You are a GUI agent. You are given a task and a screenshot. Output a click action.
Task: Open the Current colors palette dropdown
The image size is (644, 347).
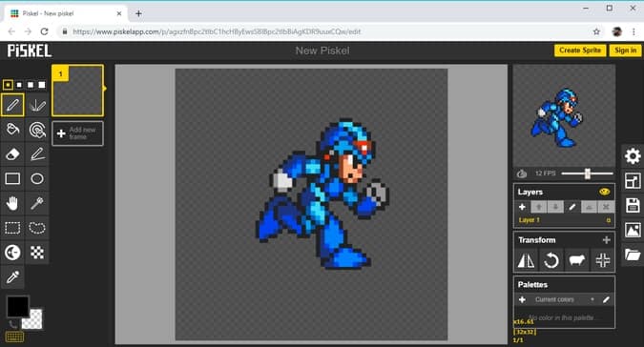564,299
